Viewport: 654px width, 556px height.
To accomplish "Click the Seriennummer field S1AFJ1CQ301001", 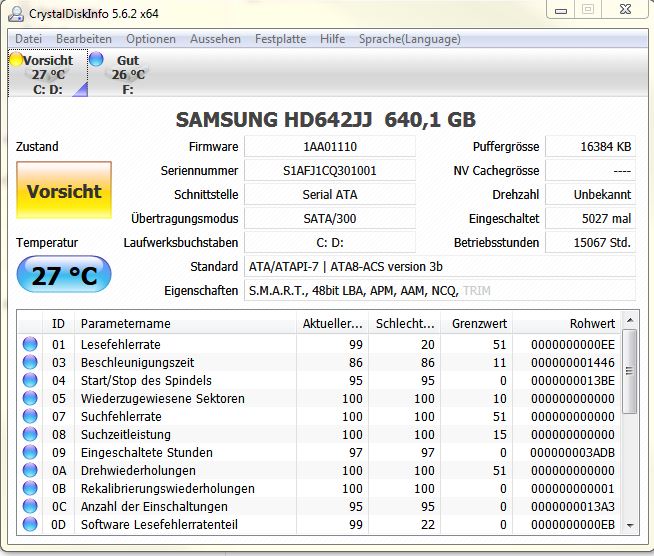I will click(330, 170).
